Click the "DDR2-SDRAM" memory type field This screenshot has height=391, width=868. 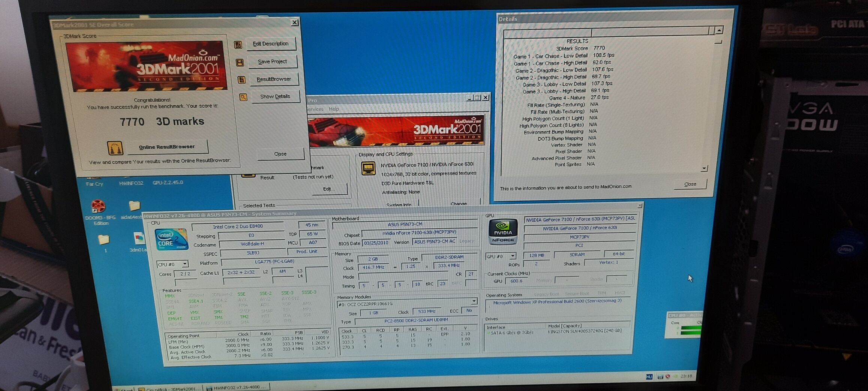click(449, 257)
